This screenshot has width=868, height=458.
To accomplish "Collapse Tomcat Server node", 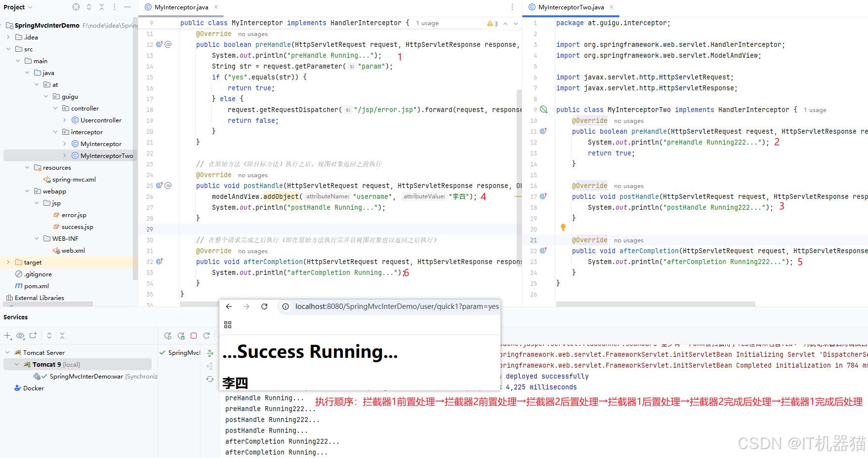I will (x=7, y=352).
